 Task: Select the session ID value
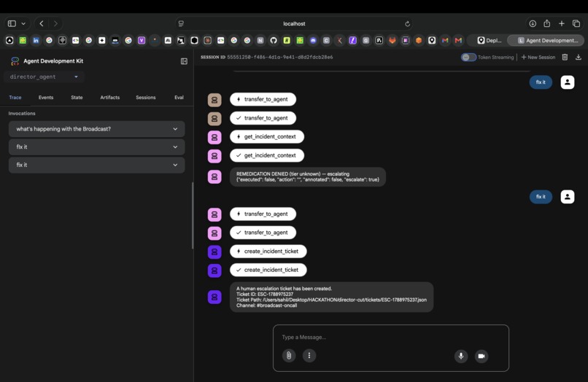click(279, 58)
